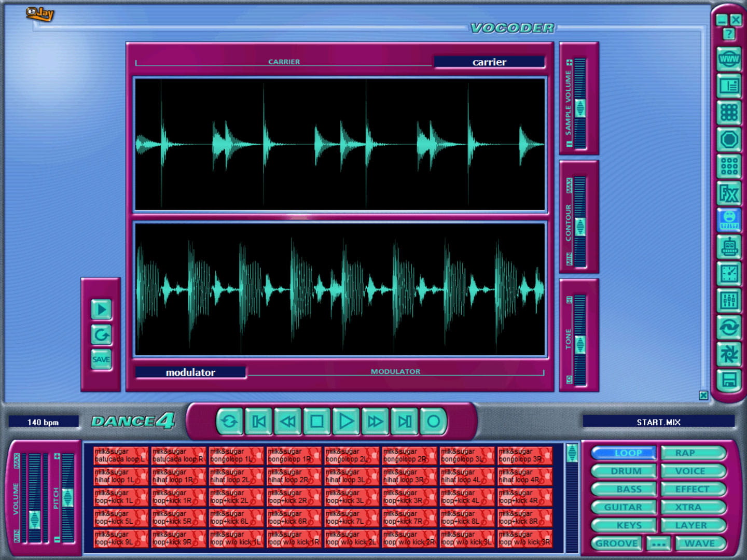Open the FX effects studio icon
This screenshot has height=560, width=747.
(729, 194)
